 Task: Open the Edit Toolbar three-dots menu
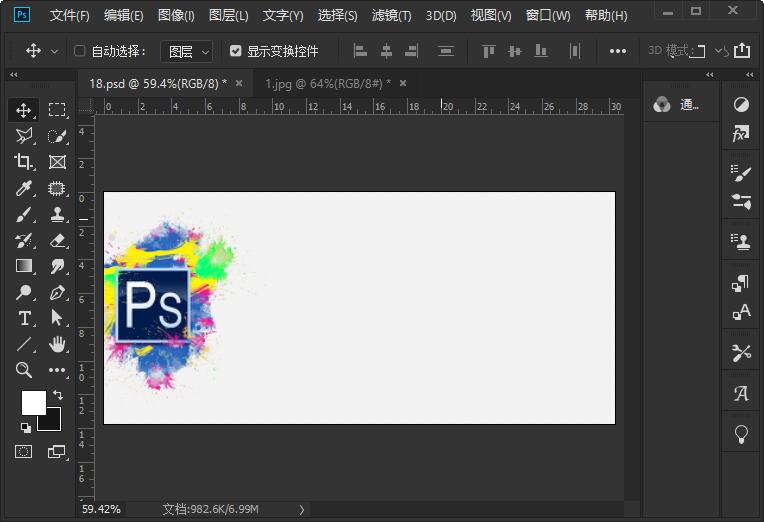point(57,370)
